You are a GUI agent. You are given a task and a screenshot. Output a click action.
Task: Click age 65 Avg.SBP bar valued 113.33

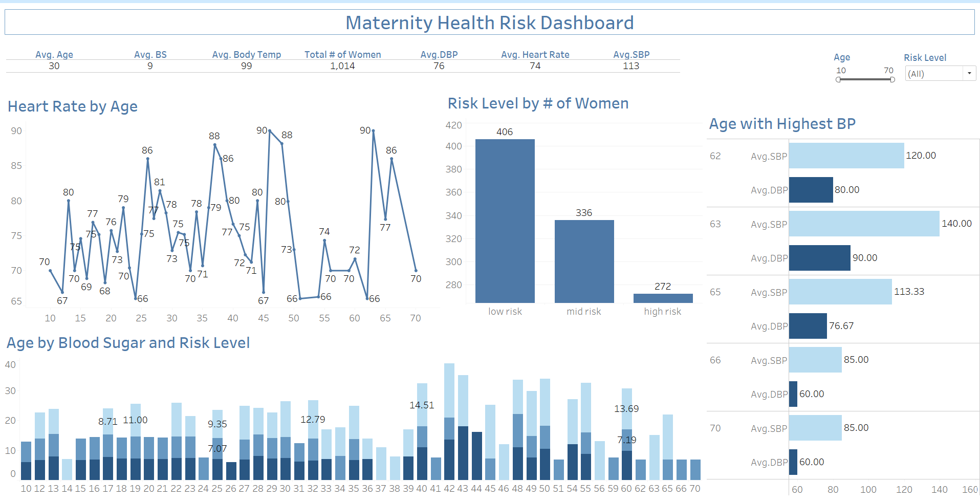(840, 292)
